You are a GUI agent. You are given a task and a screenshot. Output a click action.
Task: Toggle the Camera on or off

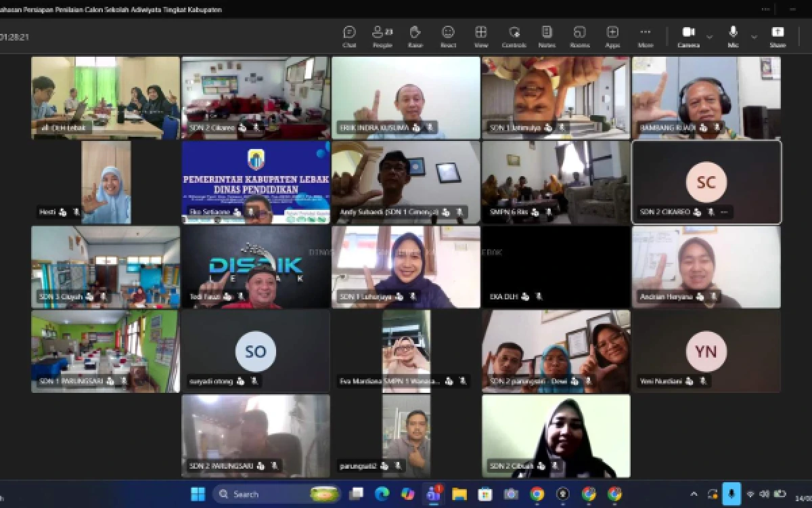coord(688,37)
